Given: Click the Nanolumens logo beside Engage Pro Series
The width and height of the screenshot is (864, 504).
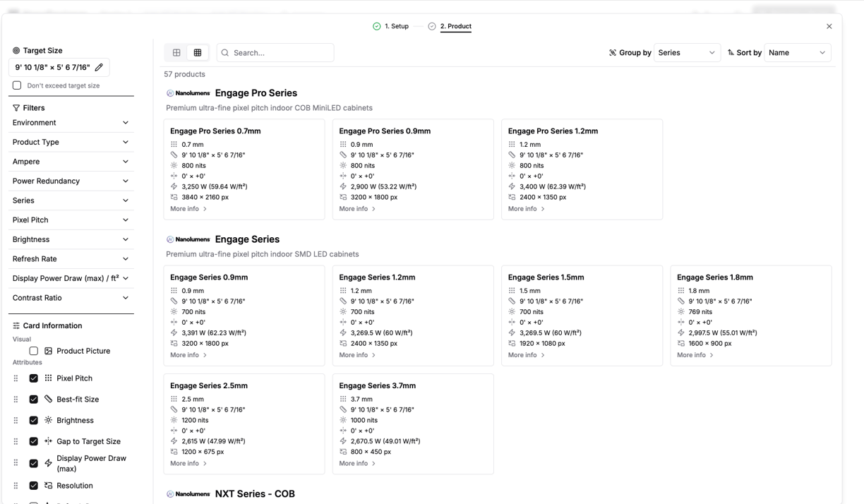Looking at the screenshot, I should (x=188, y=93).
